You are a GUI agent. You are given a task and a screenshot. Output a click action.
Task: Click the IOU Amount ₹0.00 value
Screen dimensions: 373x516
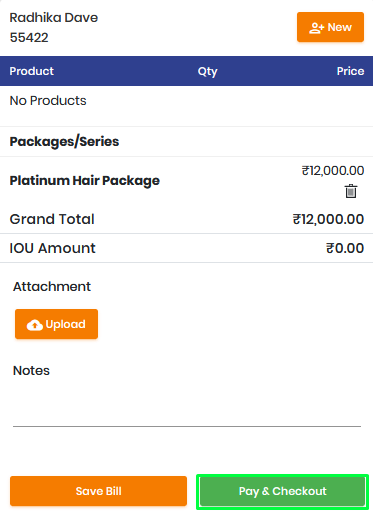pyautogui.click(x=345, y=248)
